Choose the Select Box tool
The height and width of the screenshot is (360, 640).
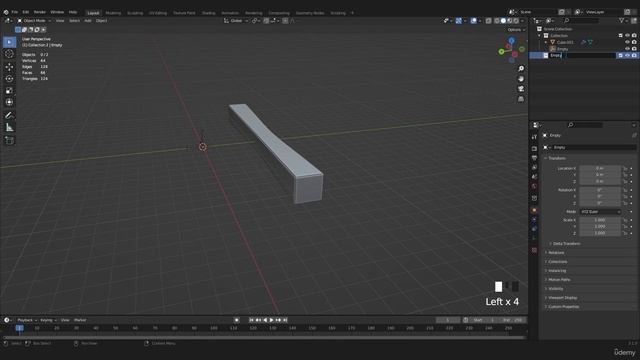click(x=9, y=42)
